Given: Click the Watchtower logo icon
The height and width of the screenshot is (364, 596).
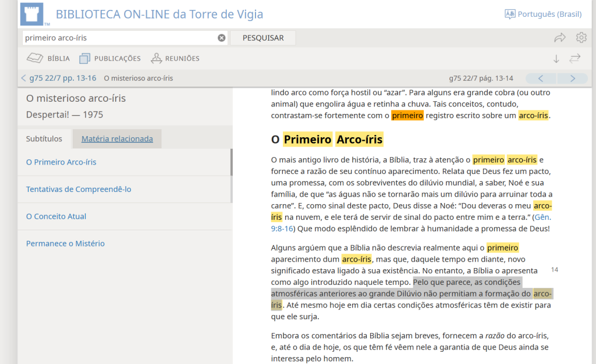Looking at the screenshot, I should tap(36, 14).
